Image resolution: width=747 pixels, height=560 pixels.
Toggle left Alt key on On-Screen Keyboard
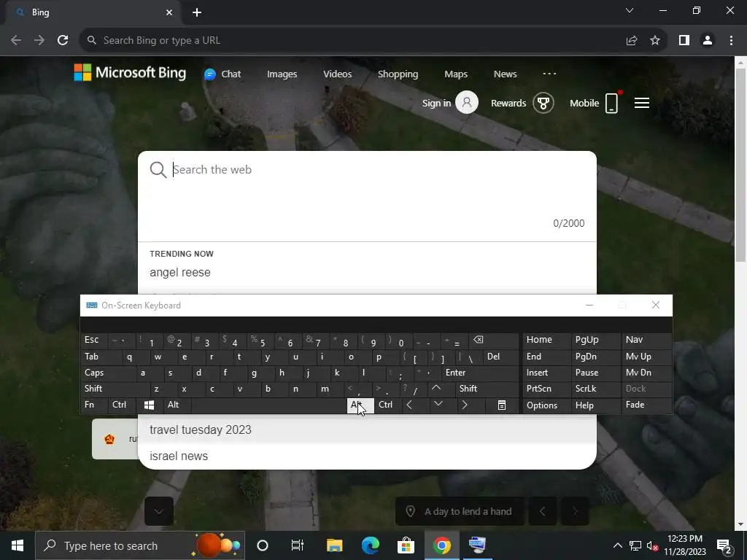[x=178, y=405]
